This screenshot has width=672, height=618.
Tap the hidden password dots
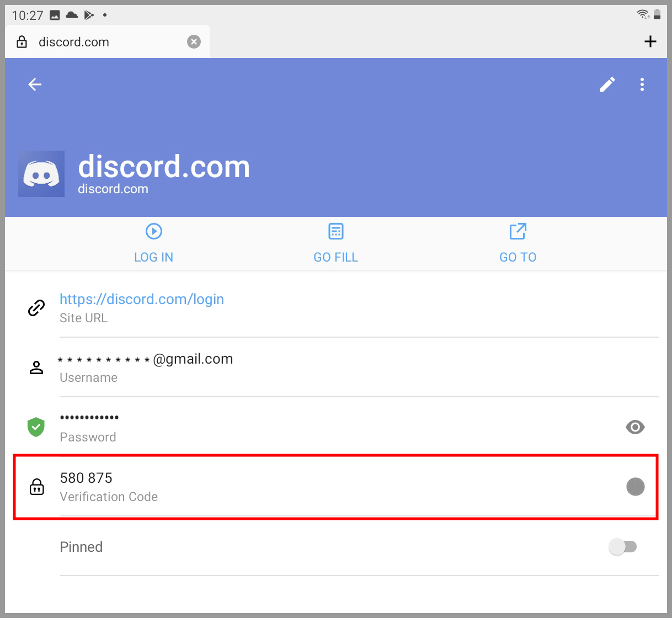[x=89, y=417]
